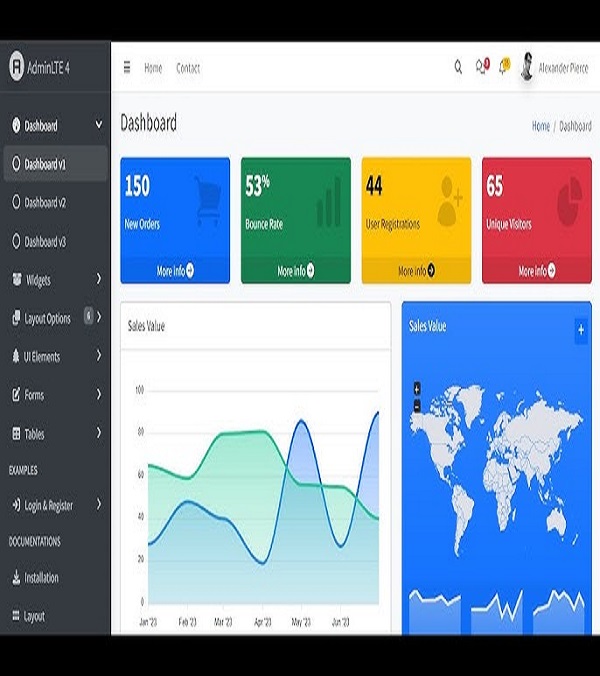Screen dimensions: 600x676
Task: Click the AdminLTE 4 logo icon
Action: tap(16, 67)
